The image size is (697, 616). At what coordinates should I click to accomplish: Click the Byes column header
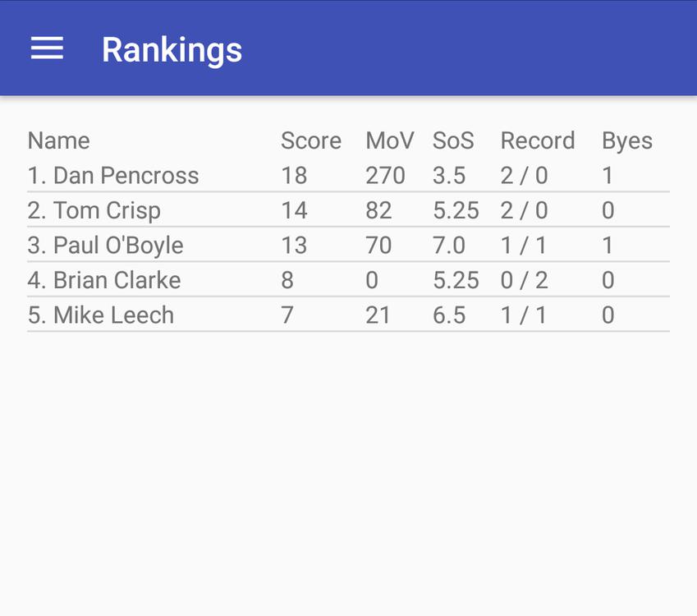626,140
